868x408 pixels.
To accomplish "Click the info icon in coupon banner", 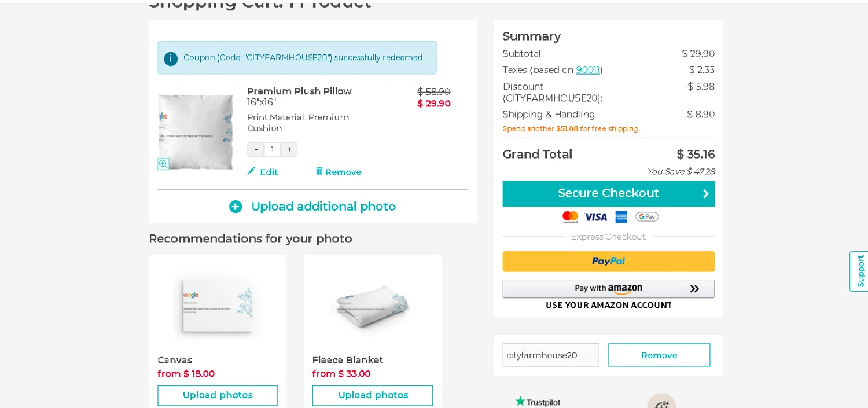I will pyautogui.click(x=171, y=58).
